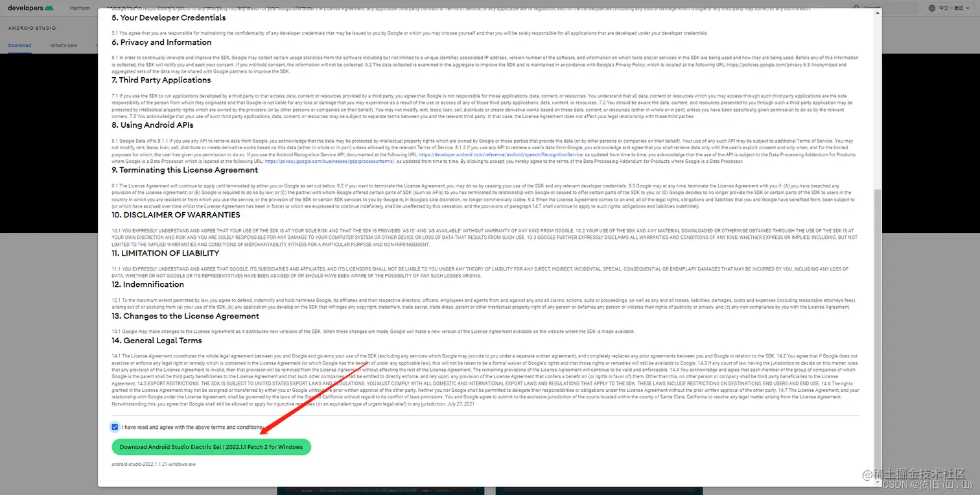Click filename android-studio-2022.1.1.21-windows.exe text
This screenshot has height=495, width=980.
(154, 465)
